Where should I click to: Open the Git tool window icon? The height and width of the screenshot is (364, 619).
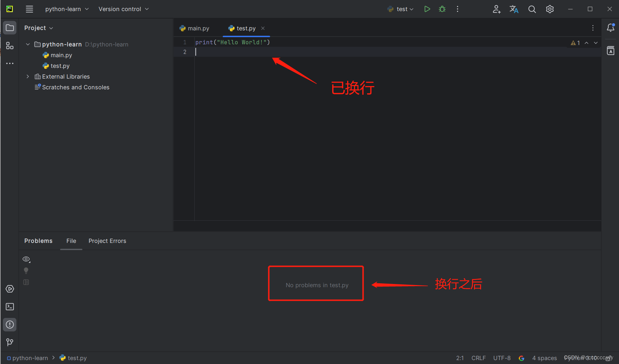pyautogui.click(x=10, y=342)
